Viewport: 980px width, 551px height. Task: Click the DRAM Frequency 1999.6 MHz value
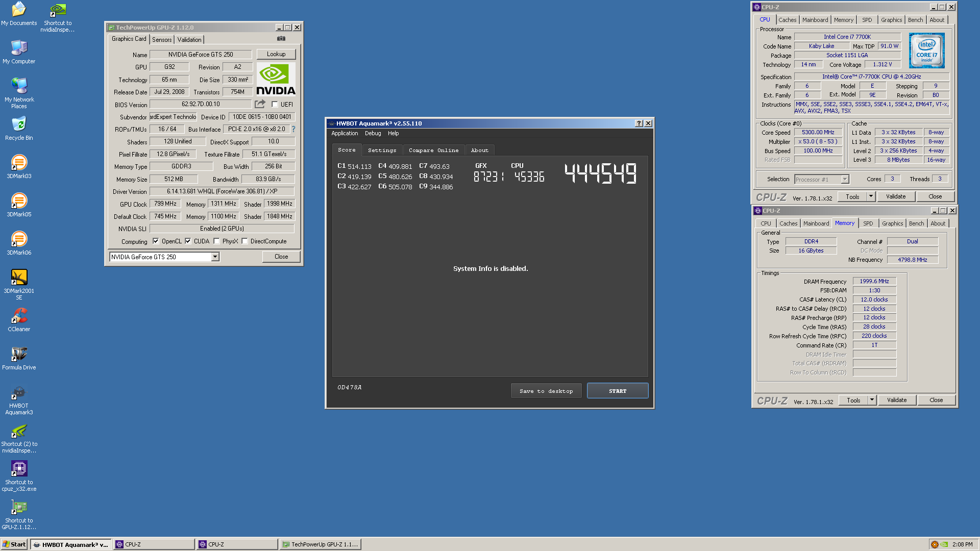click(x=874, y=281)
